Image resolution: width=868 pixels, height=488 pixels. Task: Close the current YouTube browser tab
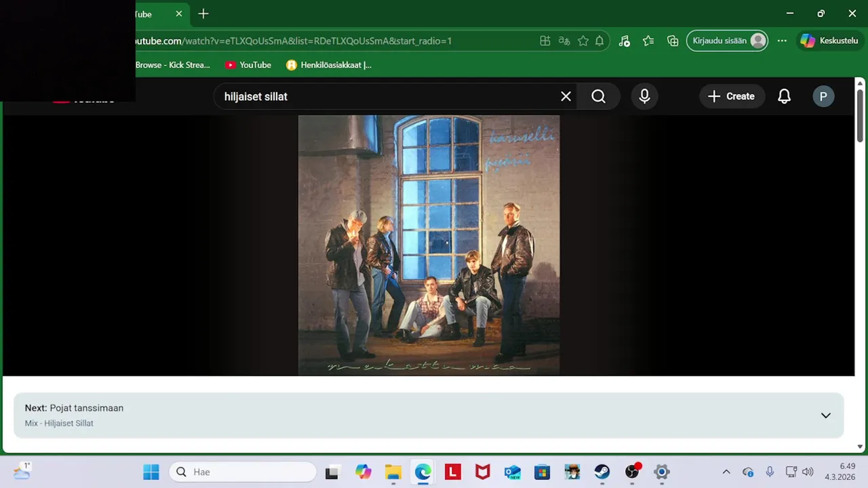click(179, 14)
